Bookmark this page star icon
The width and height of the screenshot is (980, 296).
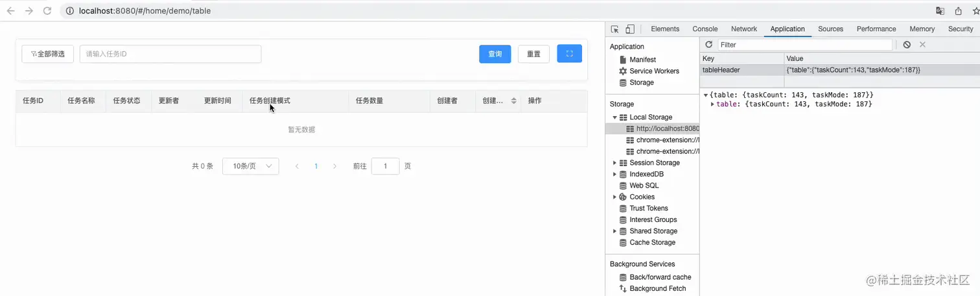coord(975,11)
